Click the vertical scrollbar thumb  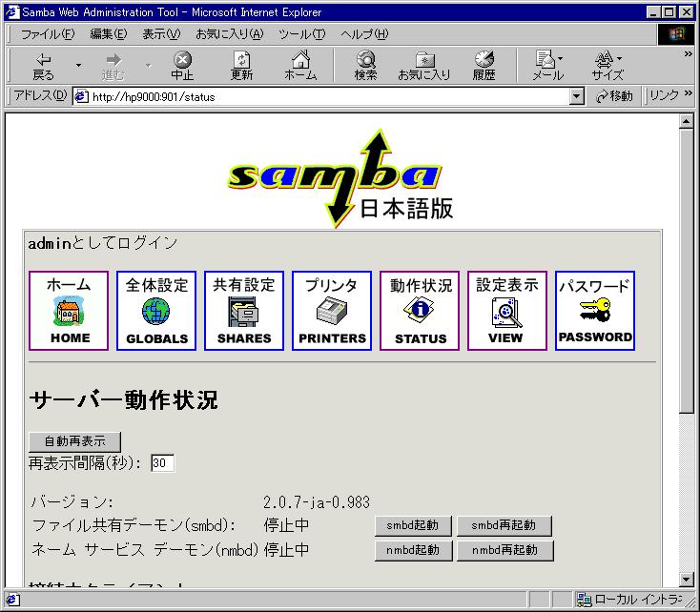687,271
